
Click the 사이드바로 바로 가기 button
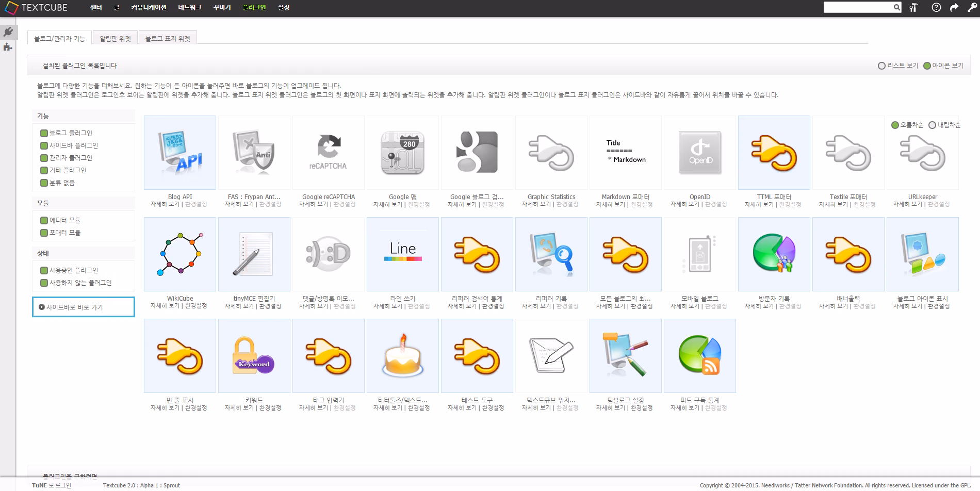[x=84, y=307]
